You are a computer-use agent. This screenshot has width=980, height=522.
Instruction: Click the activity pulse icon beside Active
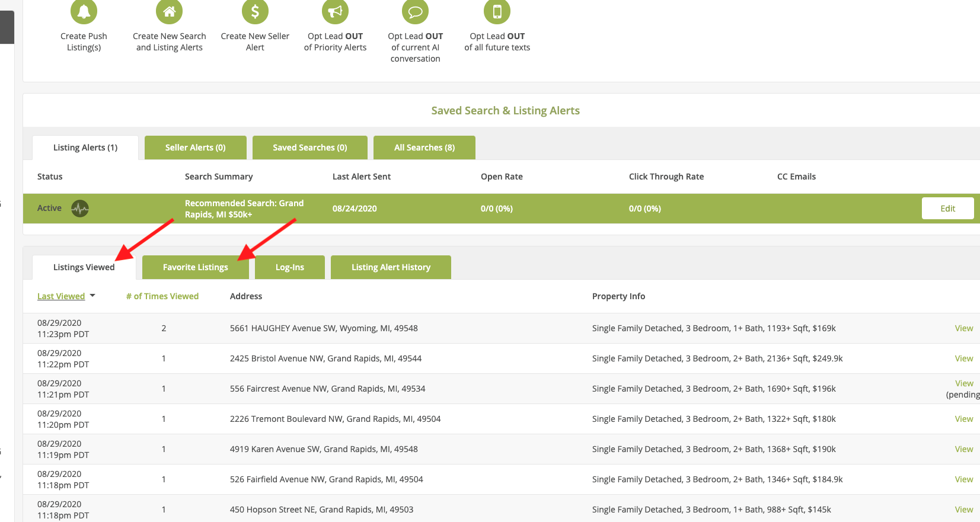point(80,209)
